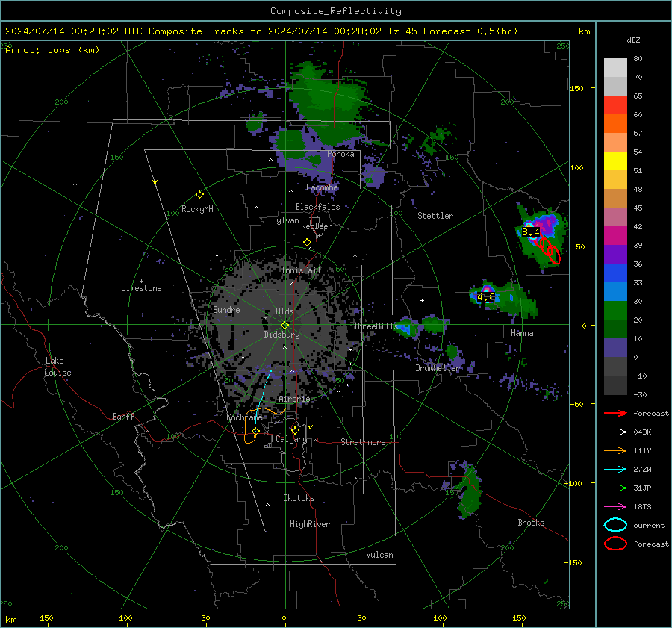Click the Innisfail label
The image size is (672, 628).
click(301, 270)
